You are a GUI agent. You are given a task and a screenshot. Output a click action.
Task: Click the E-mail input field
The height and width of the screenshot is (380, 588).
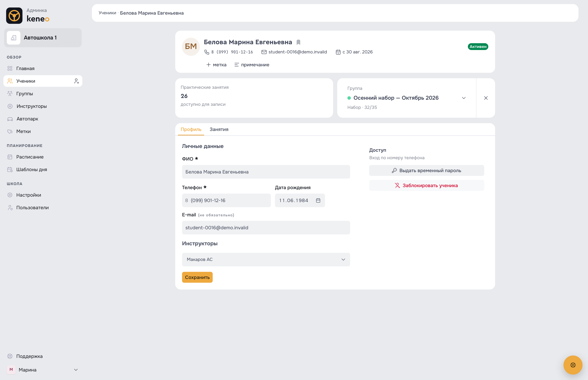(266, 227)
